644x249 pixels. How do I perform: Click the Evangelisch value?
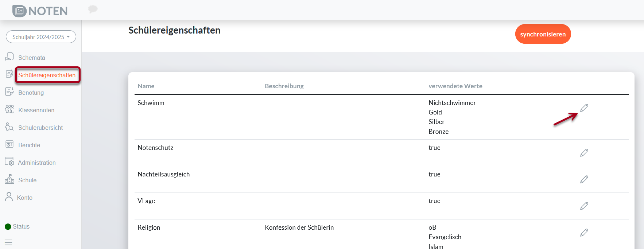click(x=445, y=237)
